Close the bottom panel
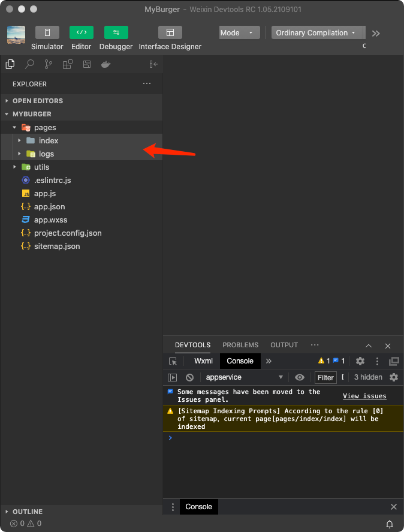The height and width of the screenshot is (532, 404). pyautogui.click(x=388, y=346)
